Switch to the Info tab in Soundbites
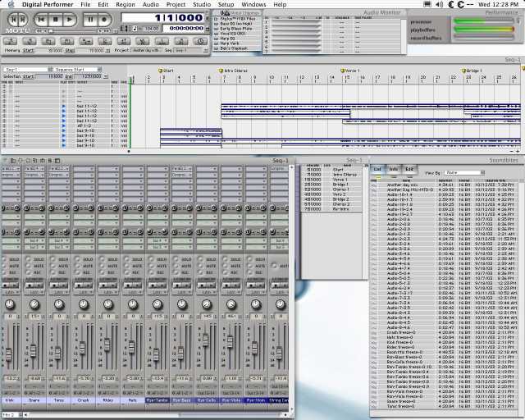The image size is (525, 420). coord(394,169)
